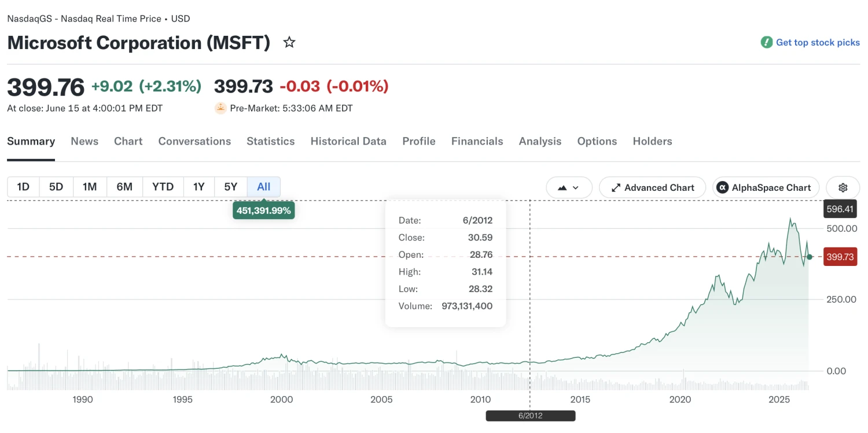Image resolution: width=868 pixels, height=433 pixels.
Task: Click the green top stock picks icon
Action: [767, 42]
